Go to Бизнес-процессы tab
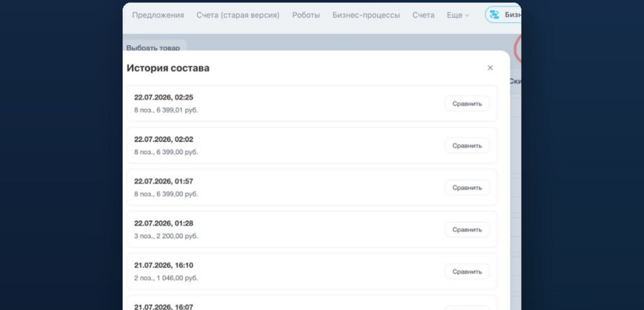 click(x=366, y=15)
